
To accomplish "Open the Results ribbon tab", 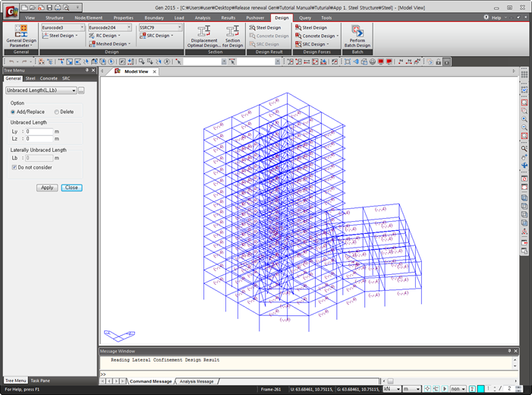I will pyautogui.click(x=228, y=17).
